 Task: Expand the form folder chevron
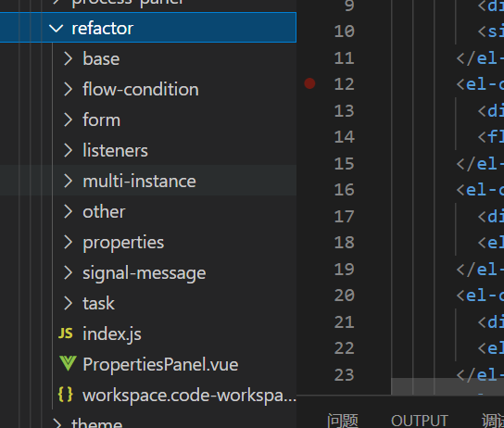(x=68, y=120)
